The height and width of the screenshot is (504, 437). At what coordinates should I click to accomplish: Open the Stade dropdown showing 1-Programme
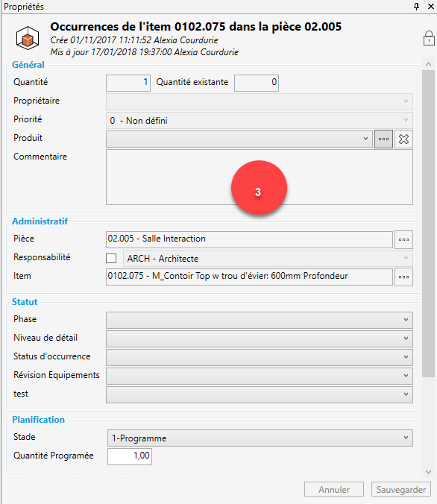[260, 438]
